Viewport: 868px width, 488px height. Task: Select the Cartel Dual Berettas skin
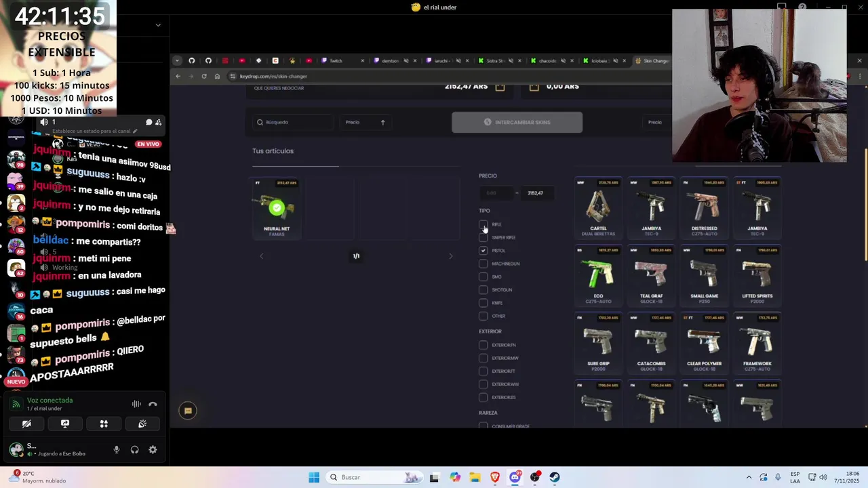tap(598, 208)
